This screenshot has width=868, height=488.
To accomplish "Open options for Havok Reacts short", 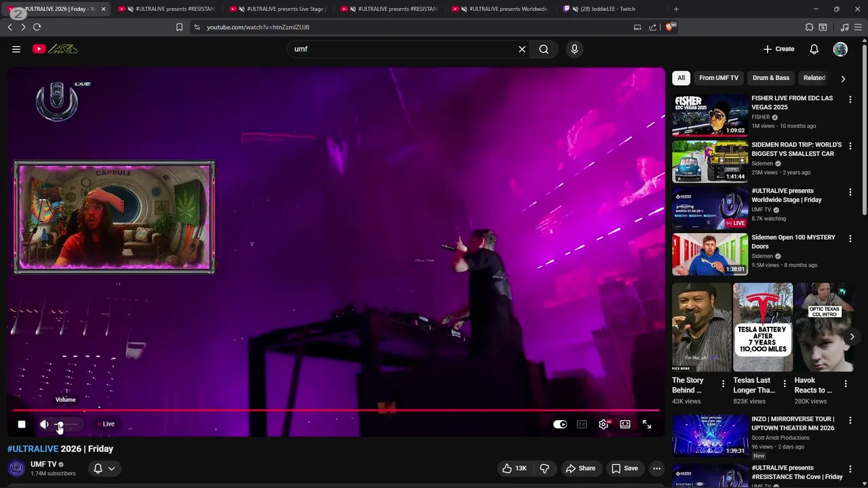I will [x=846, y=384].
